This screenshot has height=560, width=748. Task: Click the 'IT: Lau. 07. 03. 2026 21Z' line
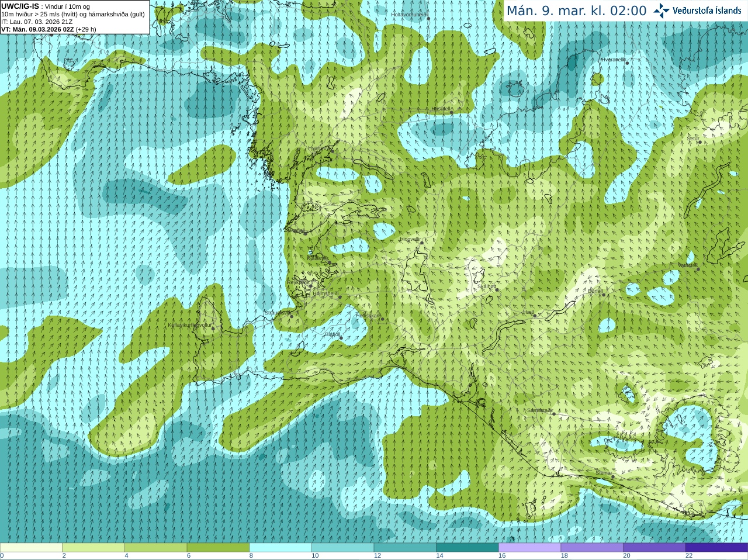click(37, 22)
